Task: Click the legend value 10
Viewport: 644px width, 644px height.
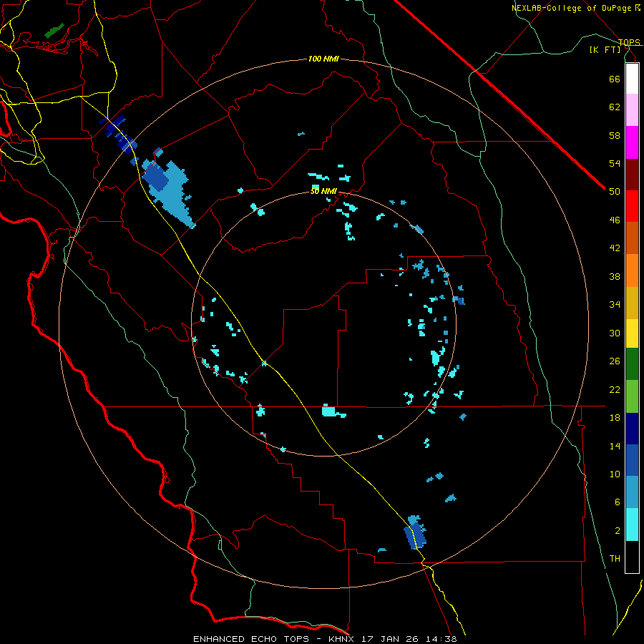Action: tap(615, 474)
